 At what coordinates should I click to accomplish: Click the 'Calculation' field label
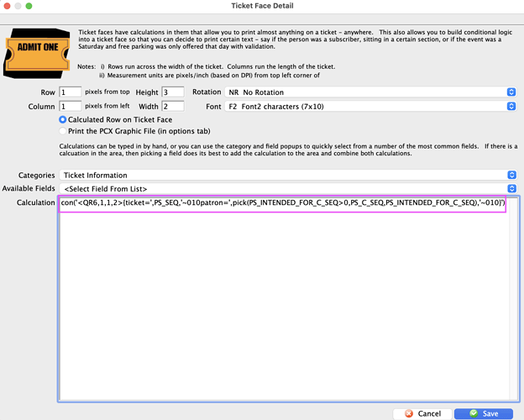(x=36, y=202)
